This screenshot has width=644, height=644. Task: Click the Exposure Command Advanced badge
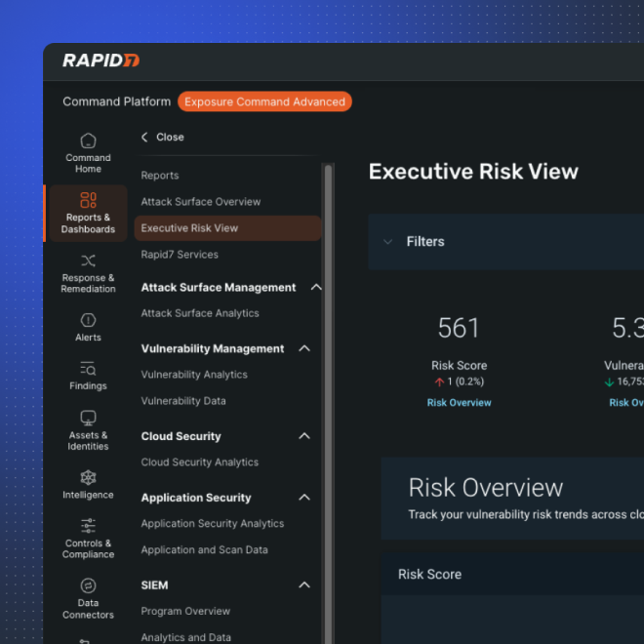[x=264, y=101]
